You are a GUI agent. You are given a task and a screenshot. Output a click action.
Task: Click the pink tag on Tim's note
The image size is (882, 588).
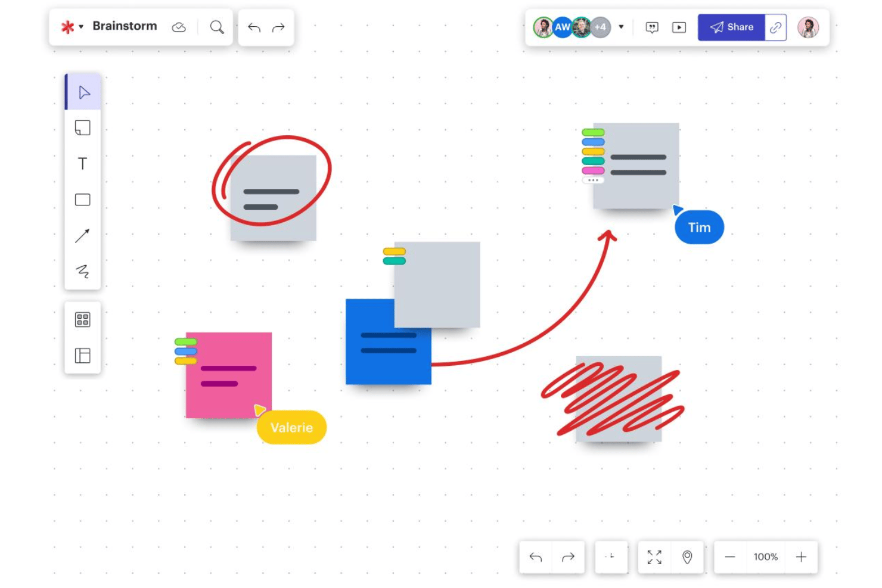tap(593, 170)
